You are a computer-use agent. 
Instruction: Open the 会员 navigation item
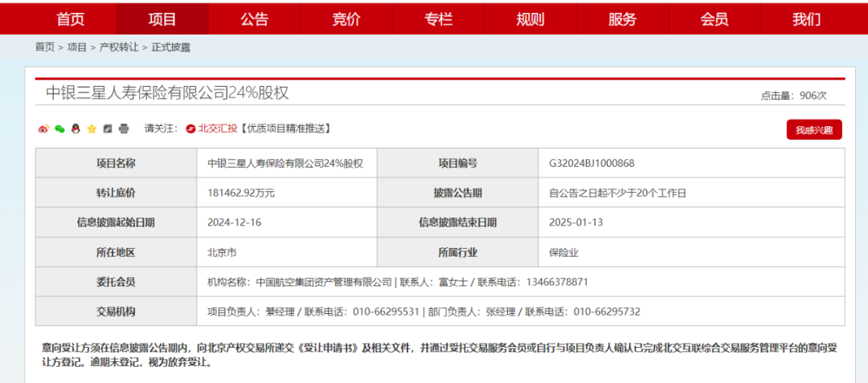[714, 19]
